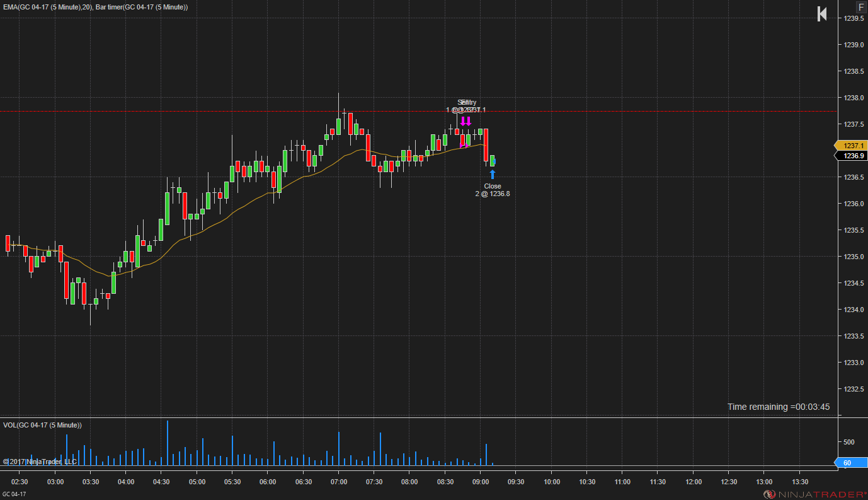Image resolution: width=868 pixels, height=500 pixels.
Task: Click the 1239.0 price axis label
Action: (x=854, y=45)
